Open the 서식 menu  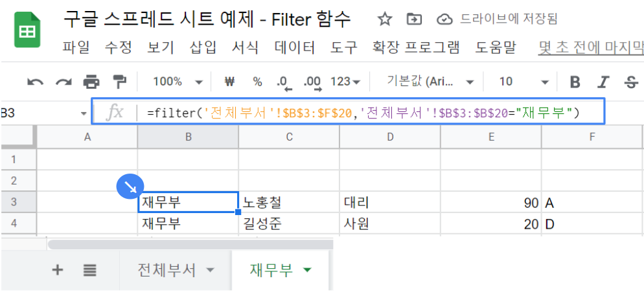tap(245, 48)
